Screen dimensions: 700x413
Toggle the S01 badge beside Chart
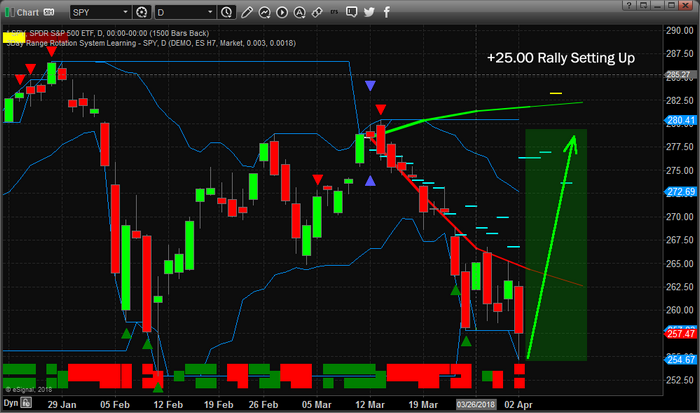click(x=48, y=12)
